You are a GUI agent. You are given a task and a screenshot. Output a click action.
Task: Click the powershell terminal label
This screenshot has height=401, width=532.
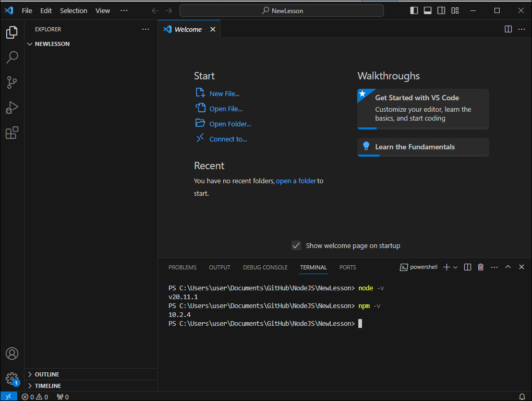click(419, 267)
